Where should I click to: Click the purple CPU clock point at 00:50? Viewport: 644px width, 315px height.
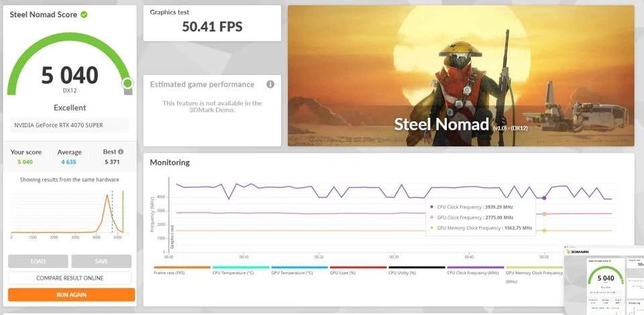pyautogui.click(x=544, y=198)
